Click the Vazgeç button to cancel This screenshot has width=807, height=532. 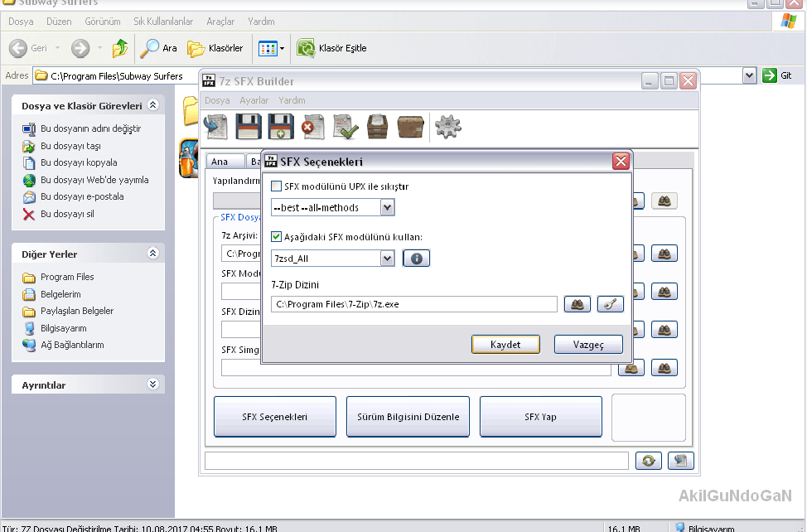(587, 344)
